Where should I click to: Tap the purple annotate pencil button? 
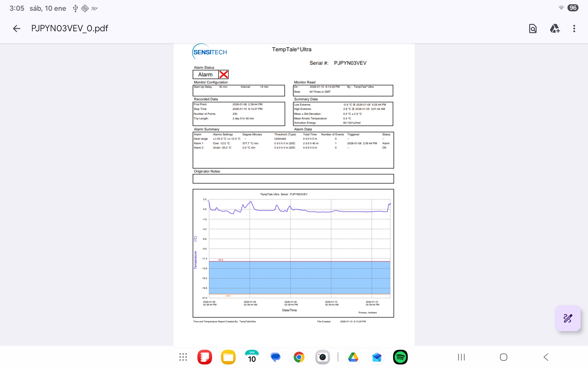tap(567, 318)
